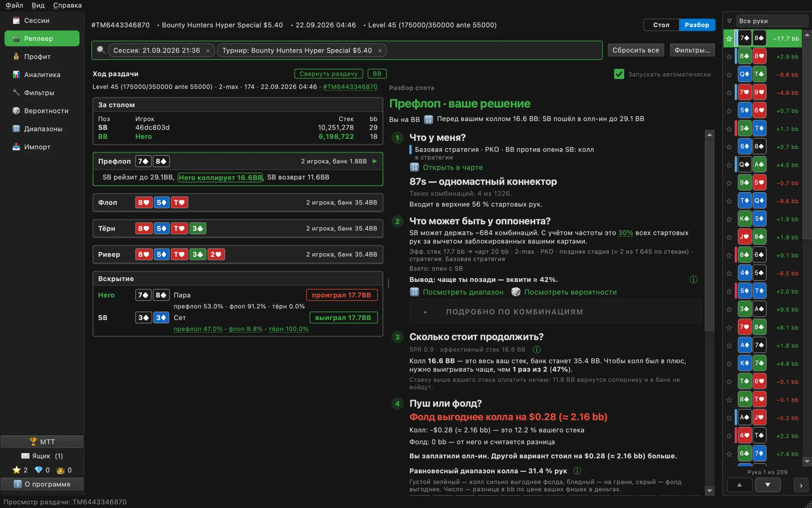Image resolution: width=812 pixels, height=508 pixels.
Task: Open the Все руки filter dropdown
Action: pos(772,21)
